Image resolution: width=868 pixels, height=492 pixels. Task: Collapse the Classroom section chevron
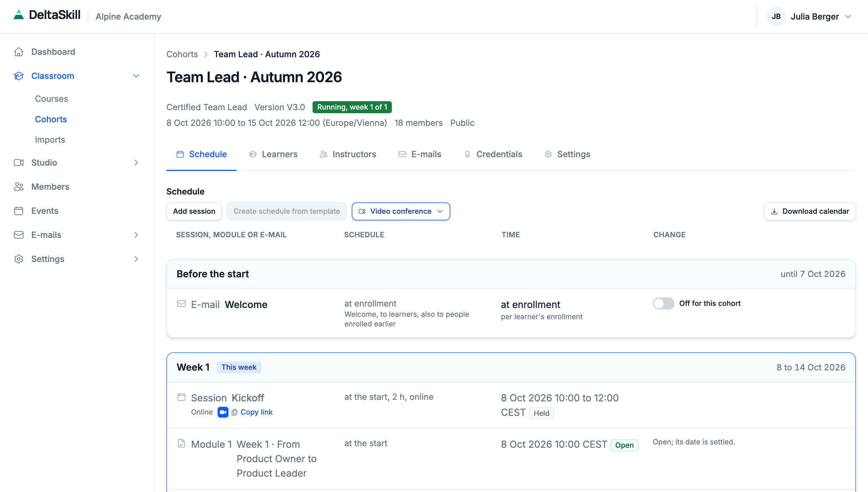tap(136, 76)
